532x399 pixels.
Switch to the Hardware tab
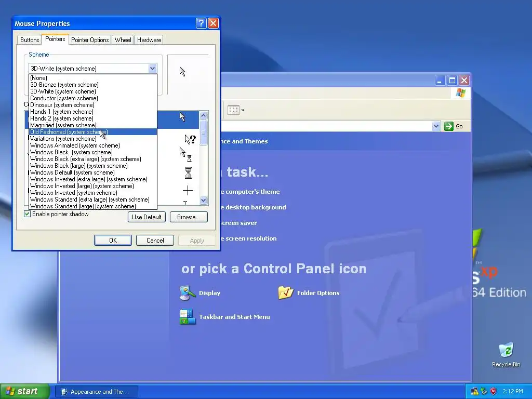click(x=149, y=39)
